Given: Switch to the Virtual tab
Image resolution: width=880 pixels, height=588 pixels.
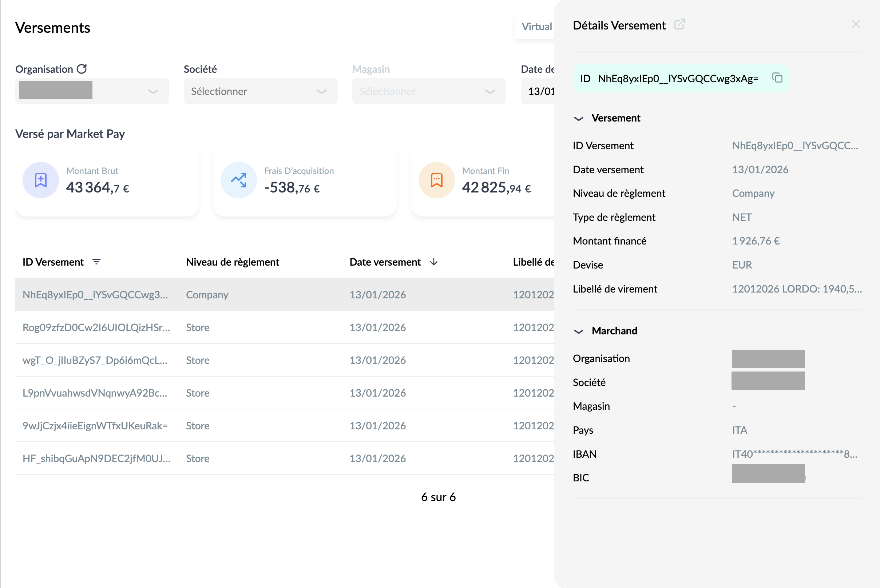Looking at the screenshot, I should click(x=536, y=27).
